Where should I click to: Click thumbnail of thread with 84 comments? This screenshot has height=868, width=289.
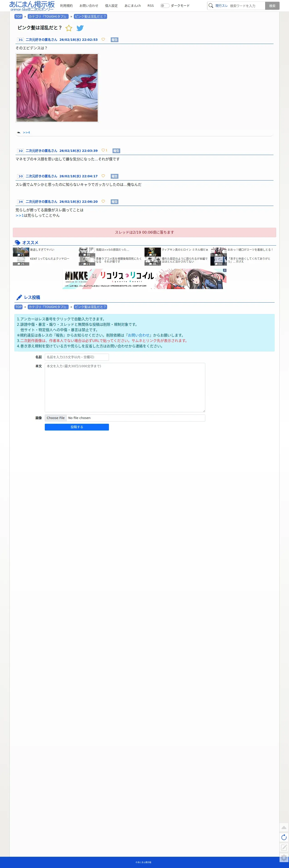point(219,261)
